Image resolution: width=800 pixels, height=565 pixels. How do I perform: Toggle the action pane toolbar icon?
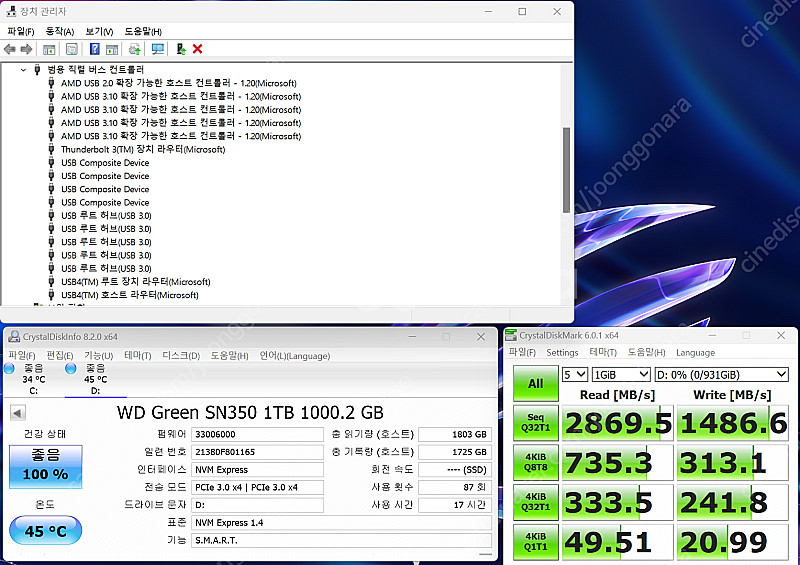pyautogui.click(x=112, y=49)
